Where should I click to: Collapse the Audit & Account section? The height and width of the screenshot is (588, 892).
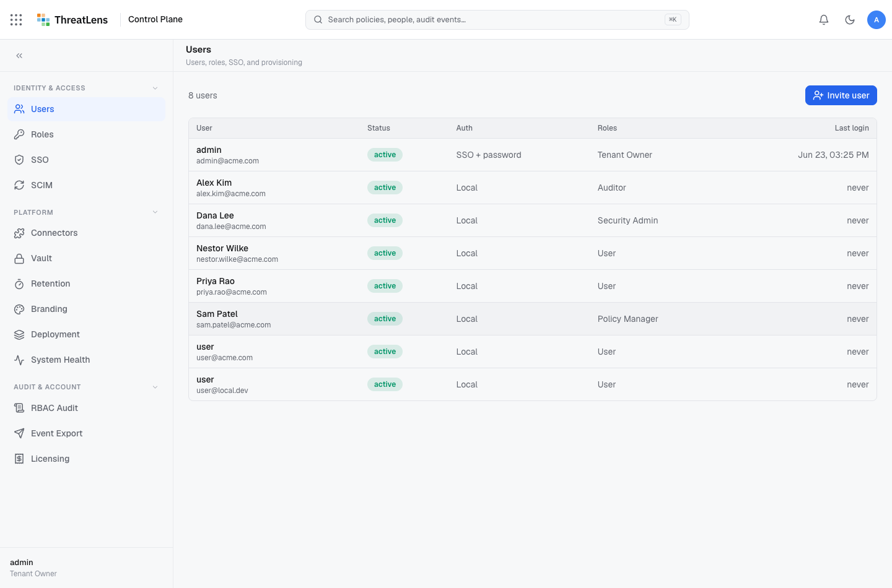point(155,387)
